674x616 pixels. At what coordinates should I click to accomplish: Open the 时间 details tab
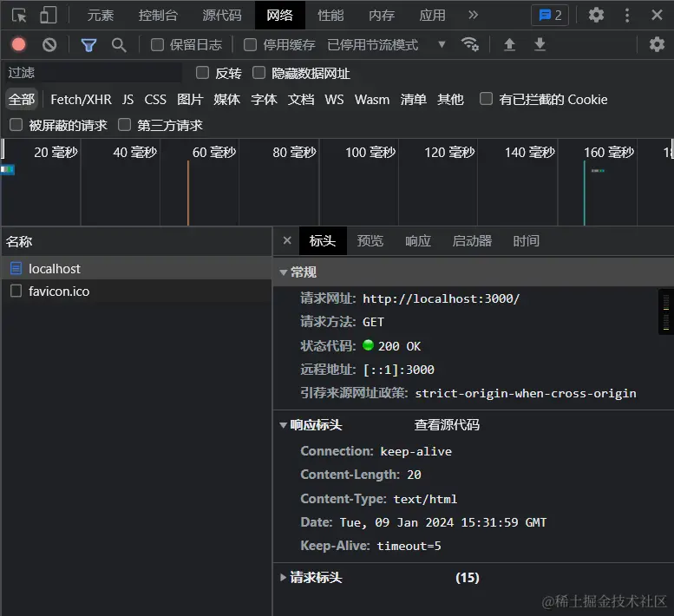527,241
